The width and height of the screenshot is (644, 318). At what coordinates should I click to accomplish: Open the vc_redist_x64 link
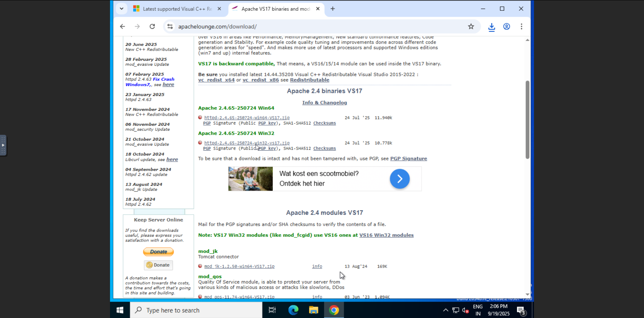click(216, 80)
